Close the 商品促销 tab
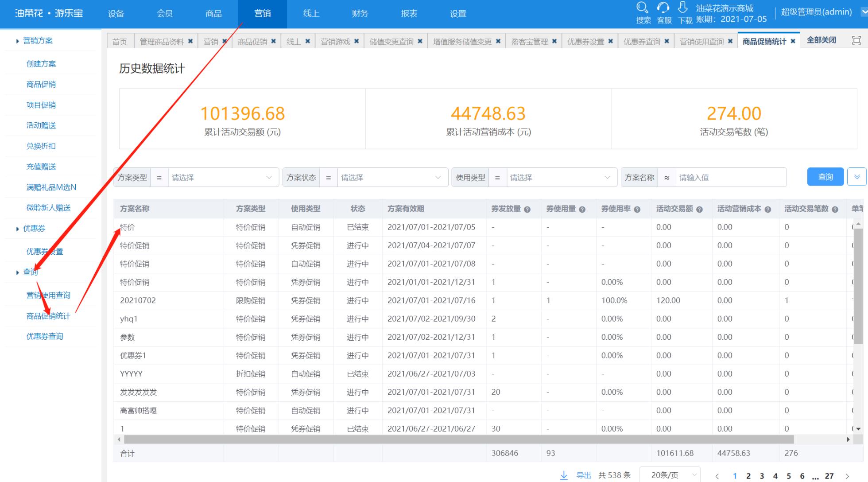This screenshot has height=482, width=868. 274,41
